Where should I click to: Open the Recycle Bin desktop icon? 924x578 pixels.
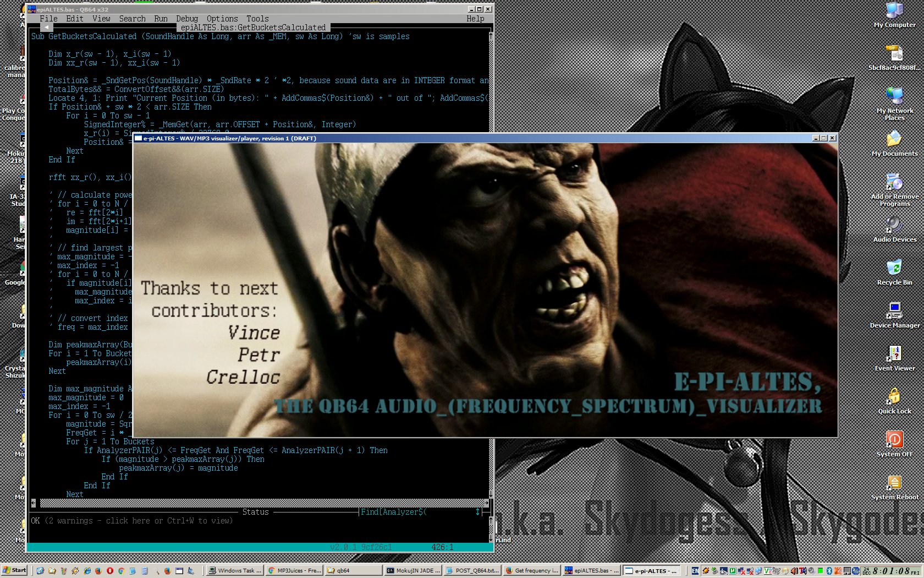tap(894, 272)
